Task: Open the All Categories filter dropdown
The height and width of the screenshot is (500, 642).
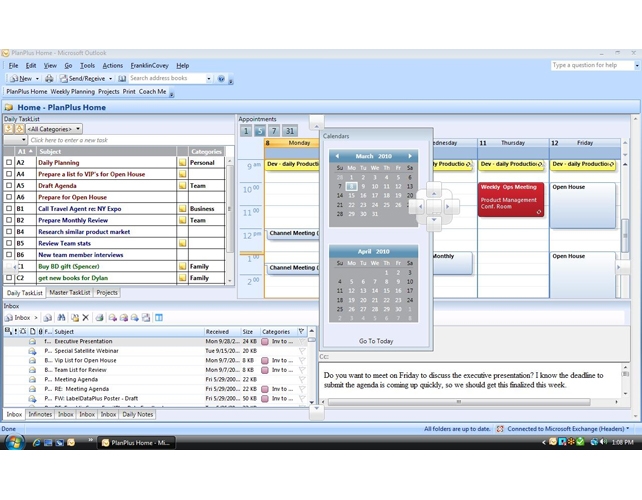Action: pyautogui.click(x=78, y=129)
